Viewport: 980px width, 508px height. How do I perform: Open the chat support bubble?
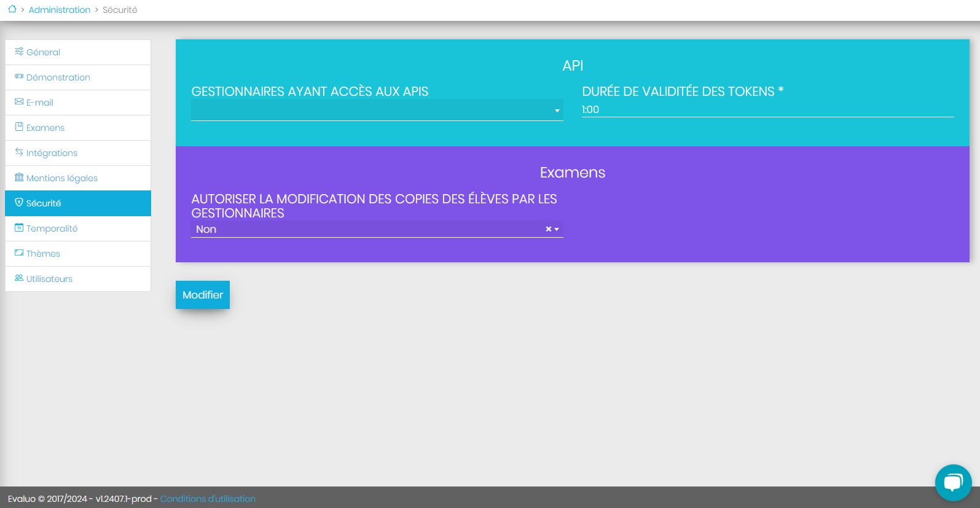[x=953, y=483]
